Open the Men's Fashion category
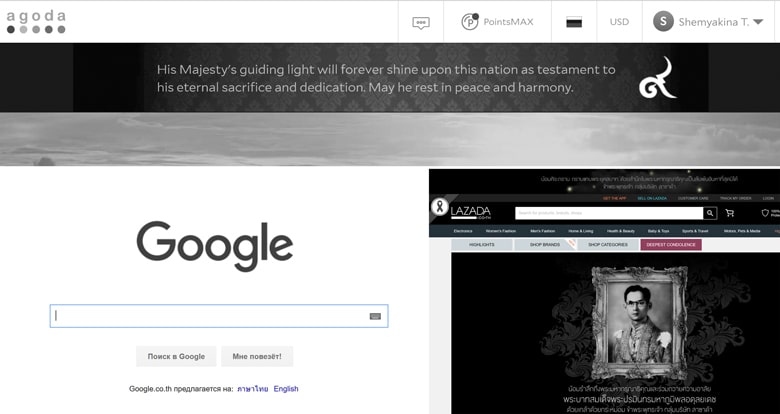The image size is (780, 414). [x=542, y=231]
